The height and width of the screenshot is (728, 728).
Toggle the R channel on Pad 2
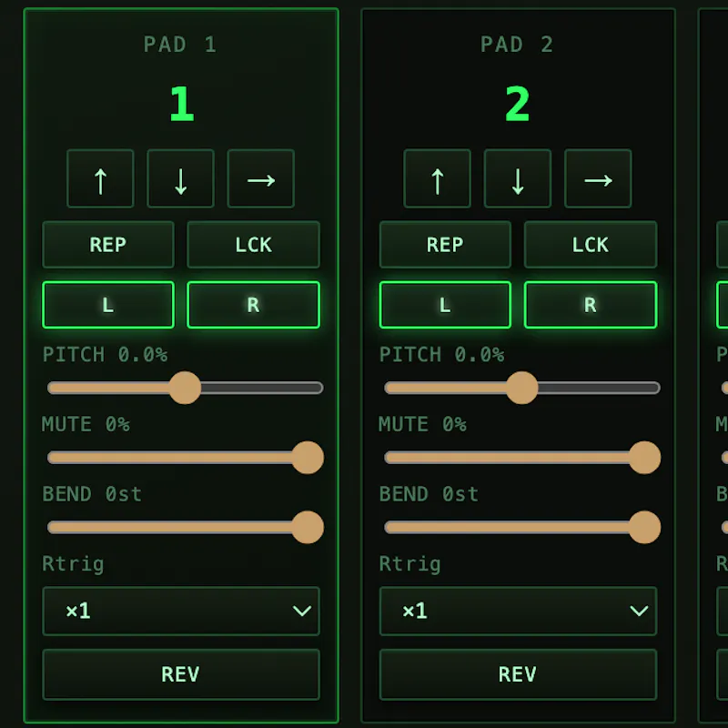[591, 305]
